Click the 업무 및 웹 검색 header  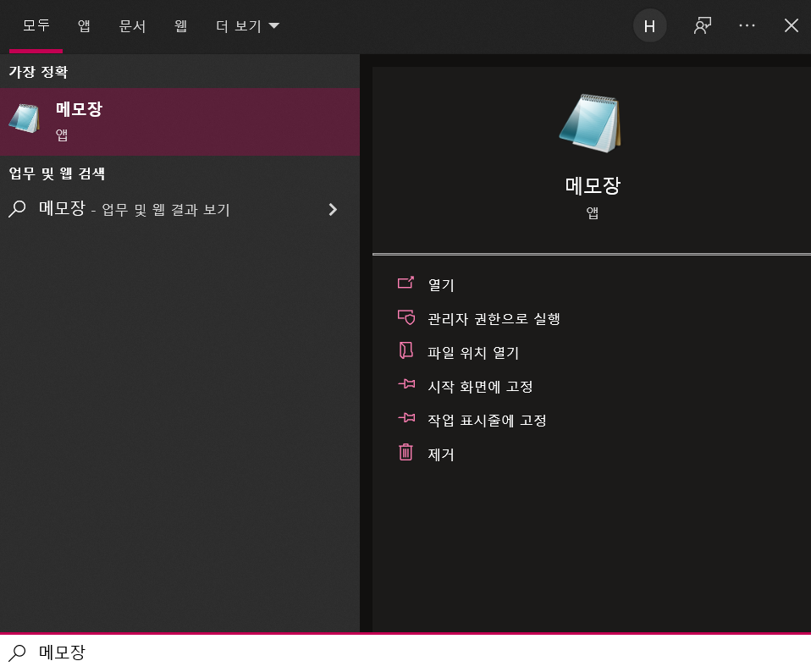57,174
